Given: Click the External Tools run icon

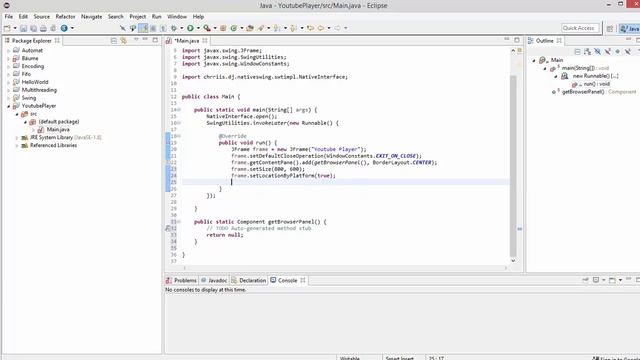Looking at the screenshot, I should point(207,28).
